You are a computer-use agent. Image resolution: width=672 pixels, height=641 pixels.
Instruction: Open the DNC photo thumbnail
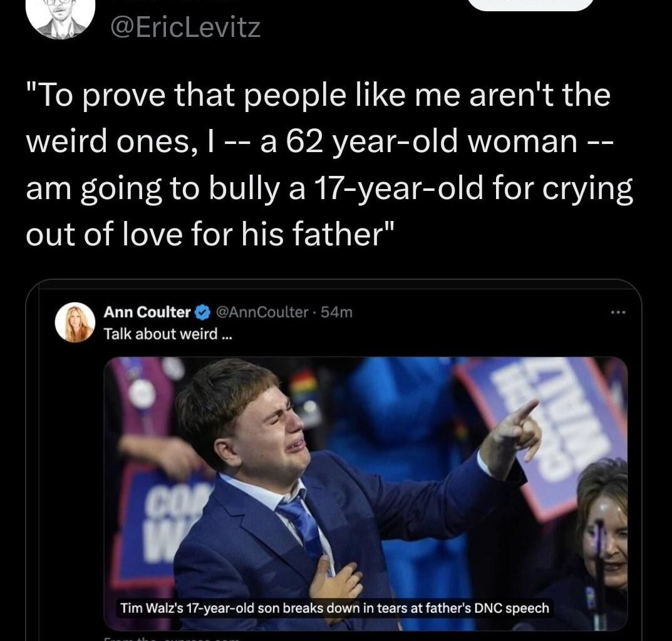[365, 488]
